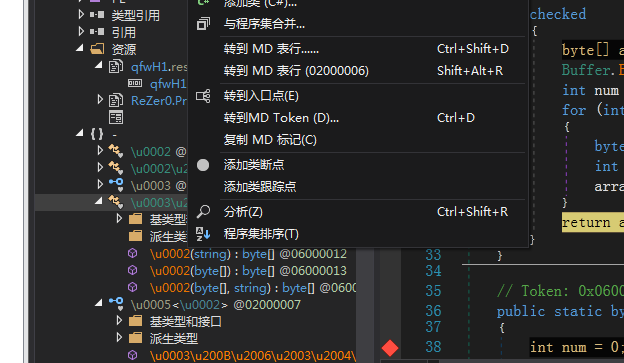624x363 pixels.
Task: Select the 派生类型 folder under \u0005<\u0002>
Action: pos(174,338)
